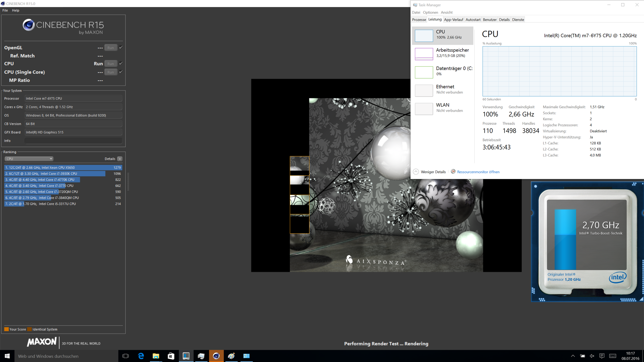The width and height of the screenshot is (644, 362).
Task: Click the touch keyboard tray icon
Action: (613, 356)
